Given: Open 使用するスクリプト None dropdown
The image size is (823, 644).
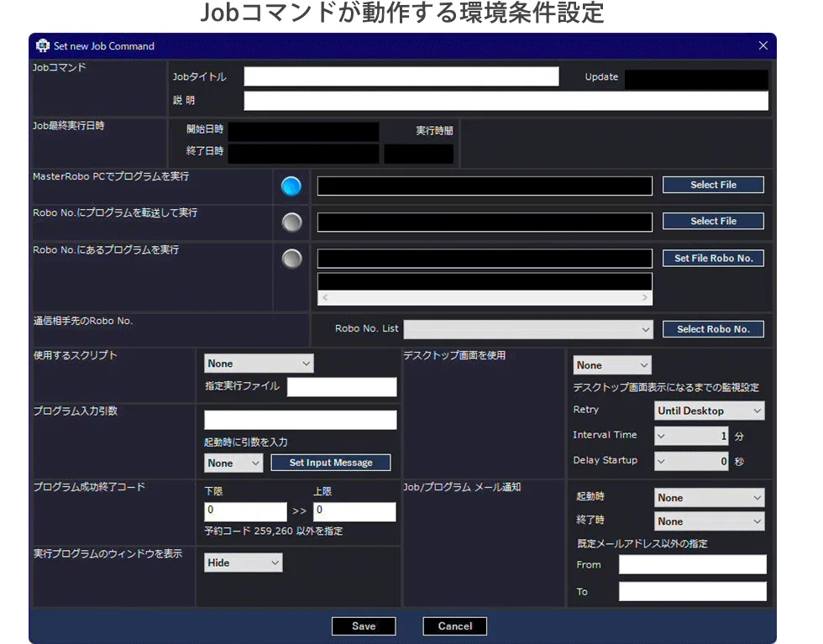Looking at the screenshot, I should [x=259, y=364].
